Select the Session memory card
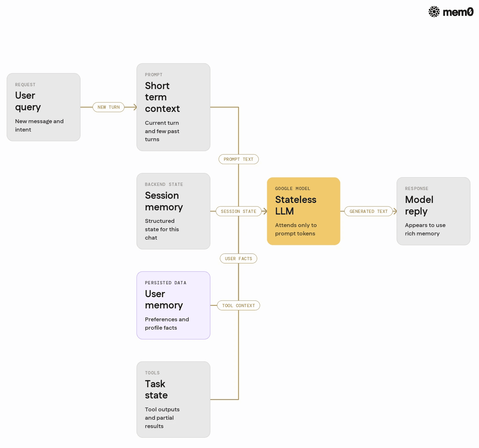Image resolution: width=479 pixels, height=448 pixels. 173,211
